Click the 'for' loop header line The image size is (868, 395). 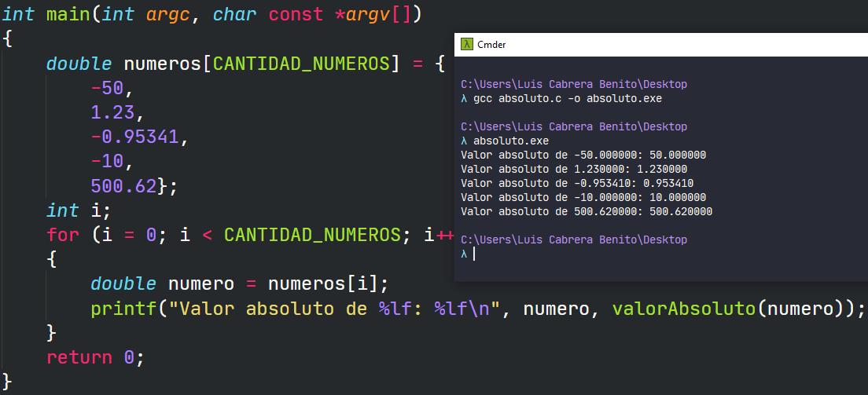250,235
